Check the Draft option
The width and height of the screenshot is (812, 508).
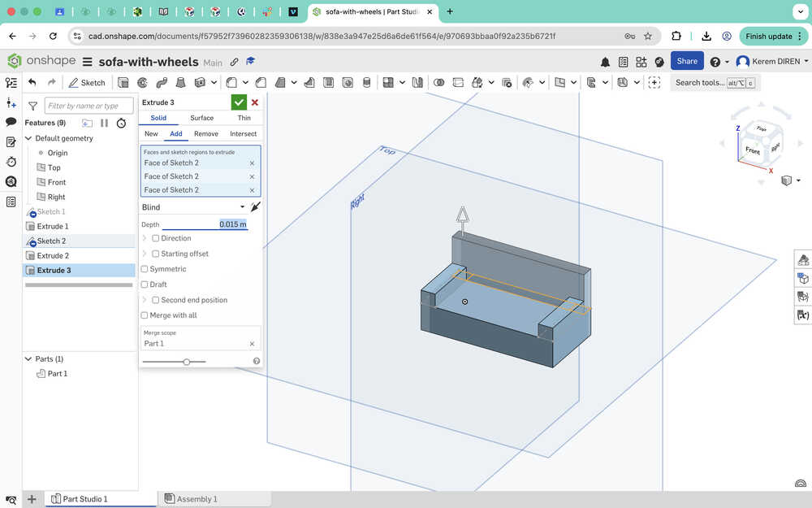pyautogui.click(x=145, y=284)
